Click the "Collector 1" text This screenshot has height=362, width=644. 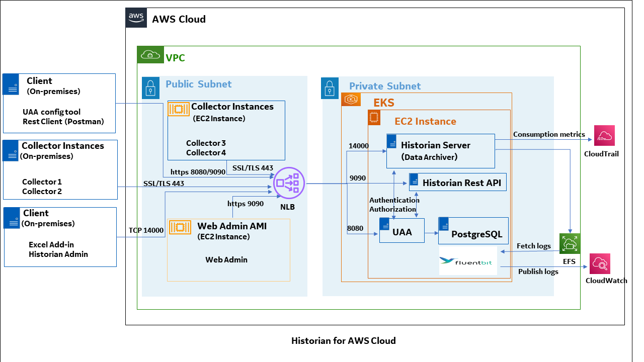pyautogui.click(x=42, y=182)
